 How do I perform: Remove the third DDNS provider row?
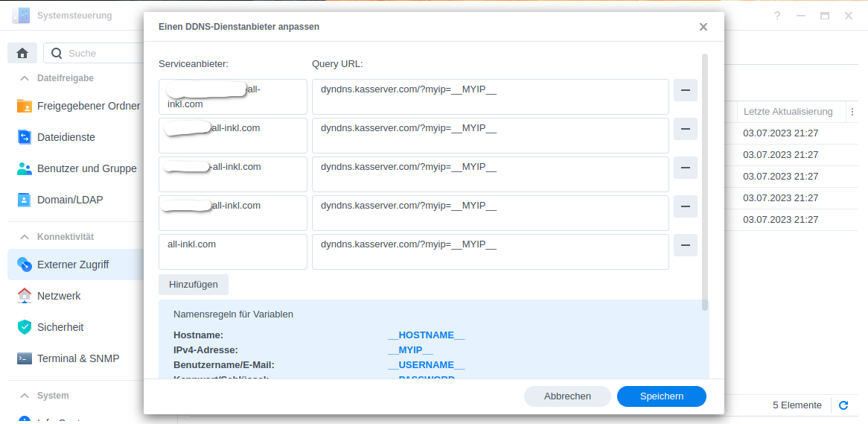686,168
